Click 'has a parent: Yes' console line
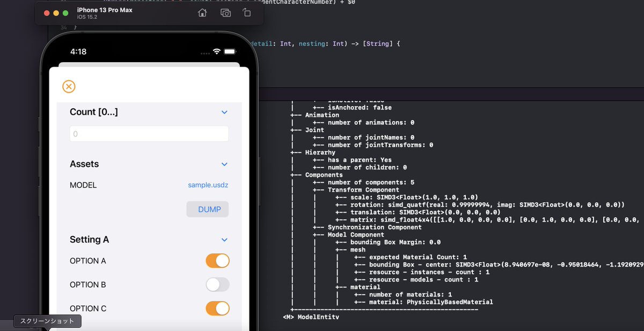This screenshot has width=644, height=331. (x=360, y=160)
